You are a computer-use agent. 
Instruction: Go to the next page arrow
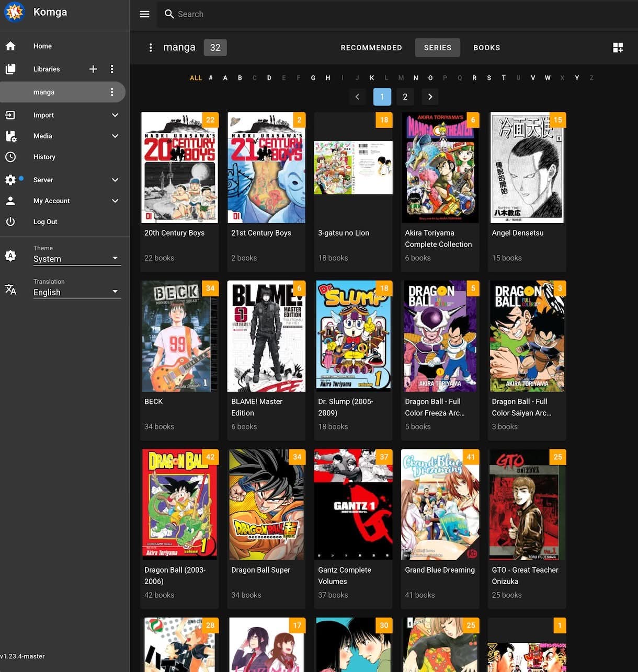[430, 97]
